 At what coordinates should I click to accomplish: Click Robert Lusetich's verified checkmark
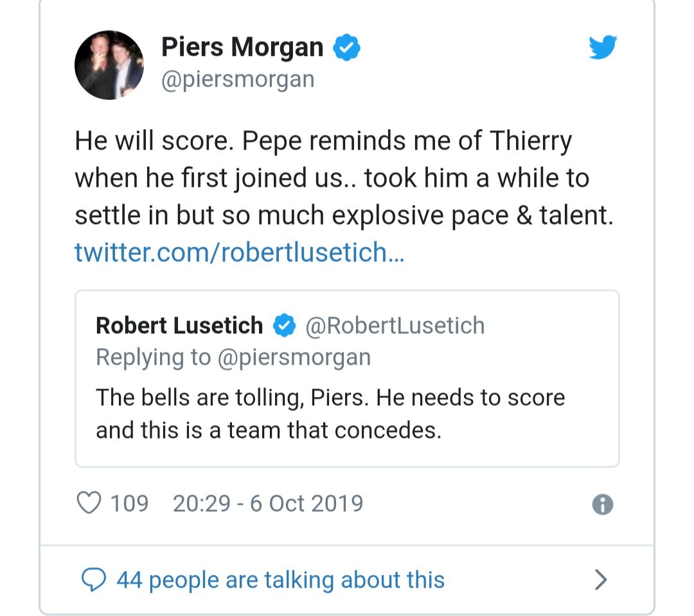pyautogui.click(x=283, y=325)
